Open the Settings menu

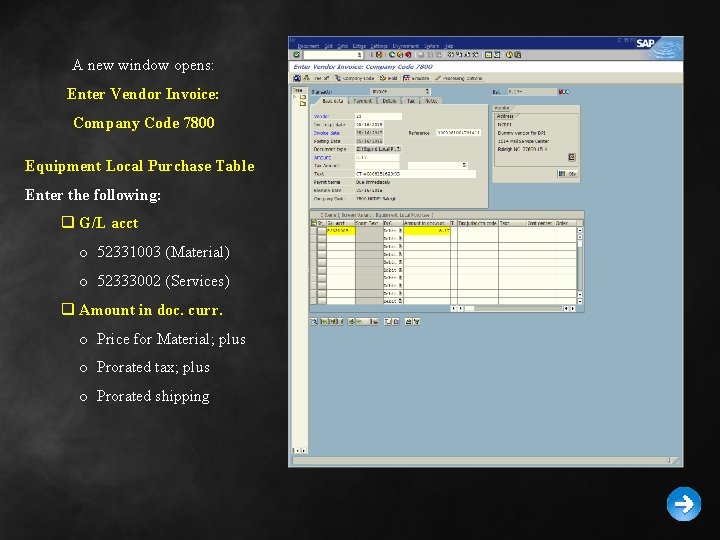pos(379,46)
